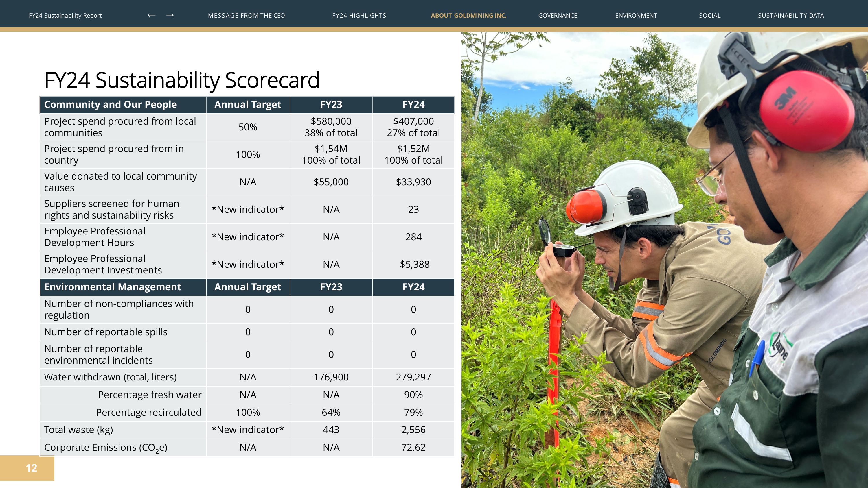Viewport: 868px width, 488px height.
Task: Click the field workers photo
Action: (665, 260)
